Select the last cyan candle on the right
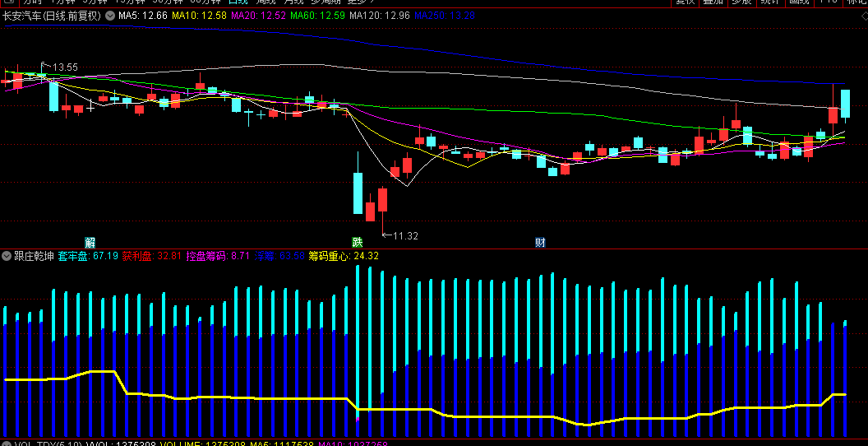 coord(845,105)
